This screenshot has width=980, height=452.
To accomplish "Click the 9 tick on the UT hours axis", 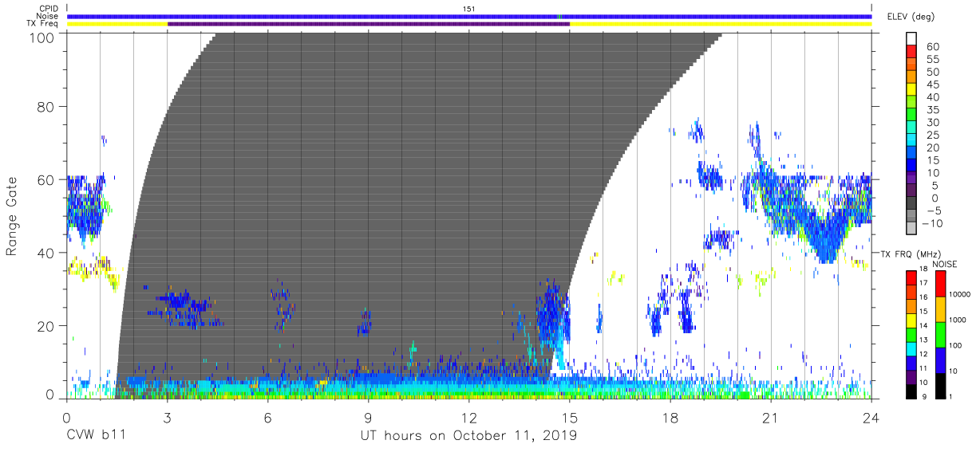I will [368, 417].
